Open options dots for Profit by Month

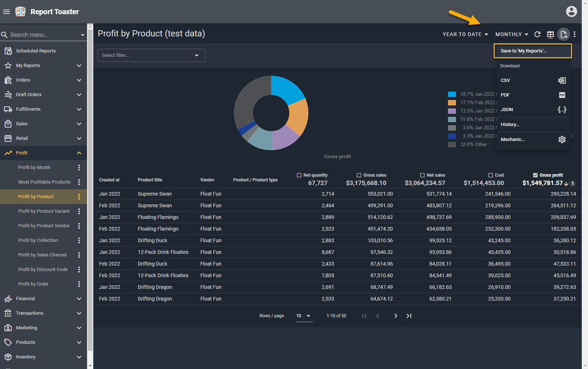click(x=79, y=168)
